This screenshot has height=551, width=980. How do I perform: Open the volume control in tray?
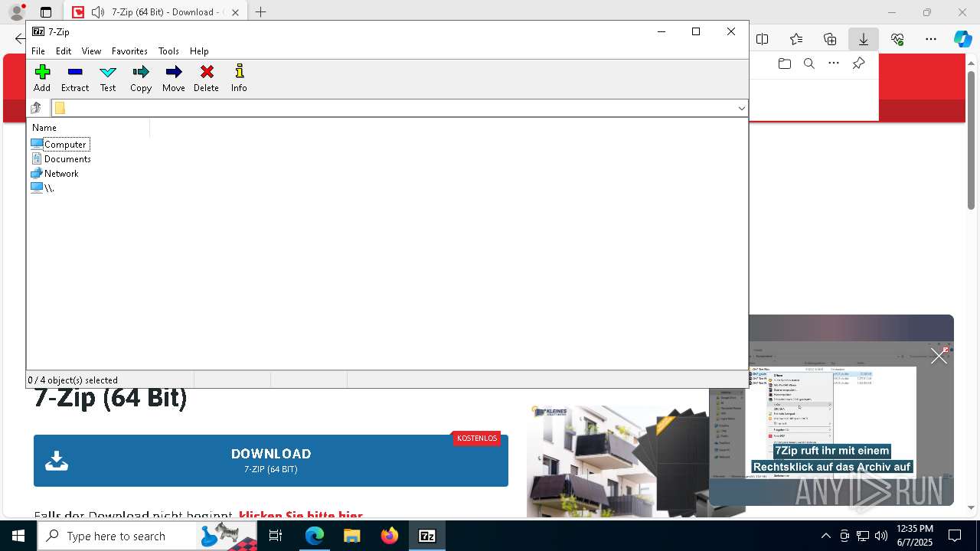(x=880, y=536)
